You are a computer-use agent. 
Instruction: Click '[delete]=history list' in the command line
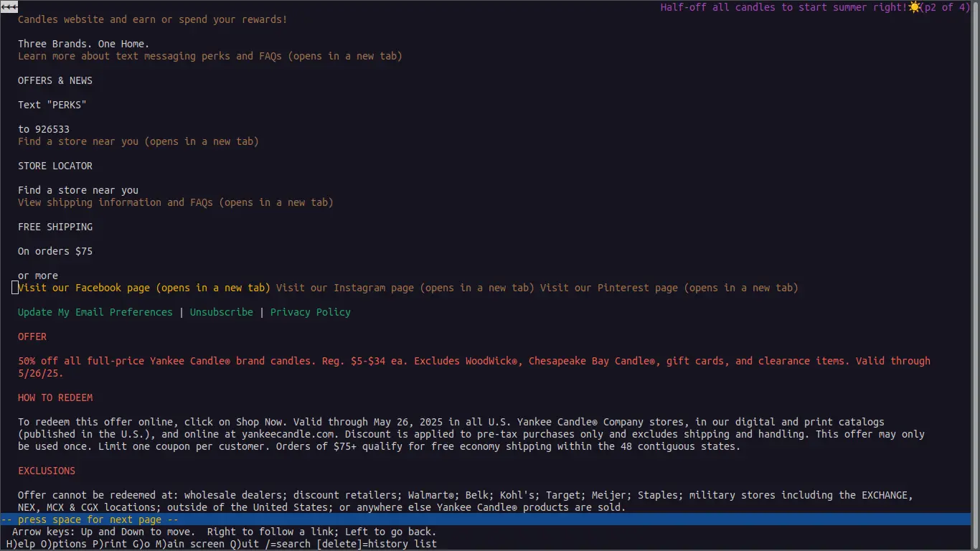(377, 544)
